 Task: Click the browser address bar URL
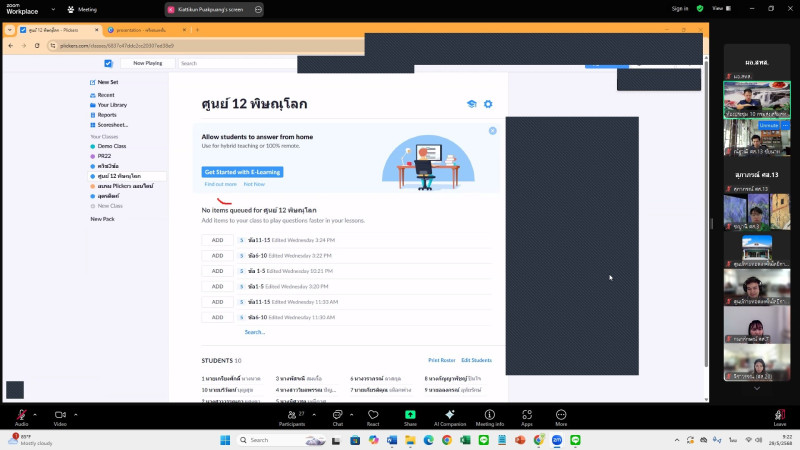116,46
